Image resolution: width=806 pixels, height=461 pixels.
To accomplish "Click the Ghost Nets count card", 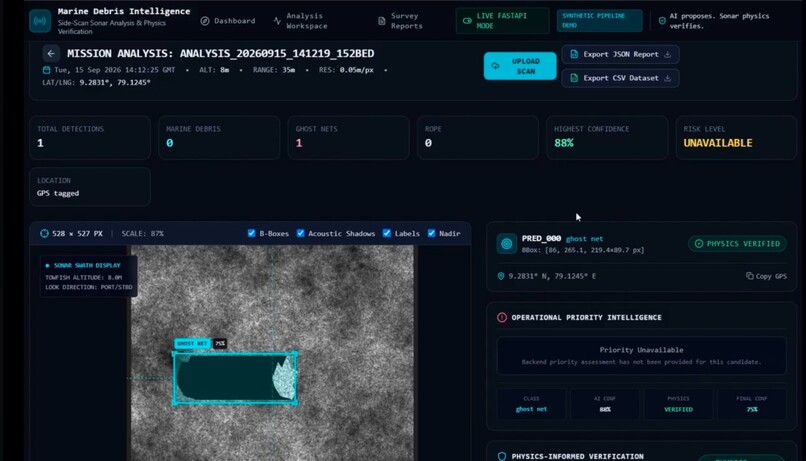I will (x=349, y=137).
